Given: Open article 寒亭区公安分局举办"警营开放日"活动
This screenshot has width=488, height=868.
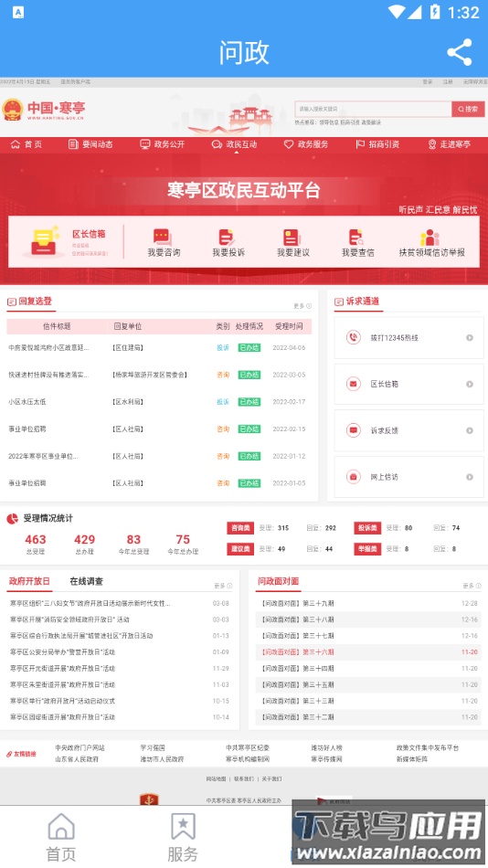Looking at the screenshot, I should pyautogui.click(x=62, y=652).
